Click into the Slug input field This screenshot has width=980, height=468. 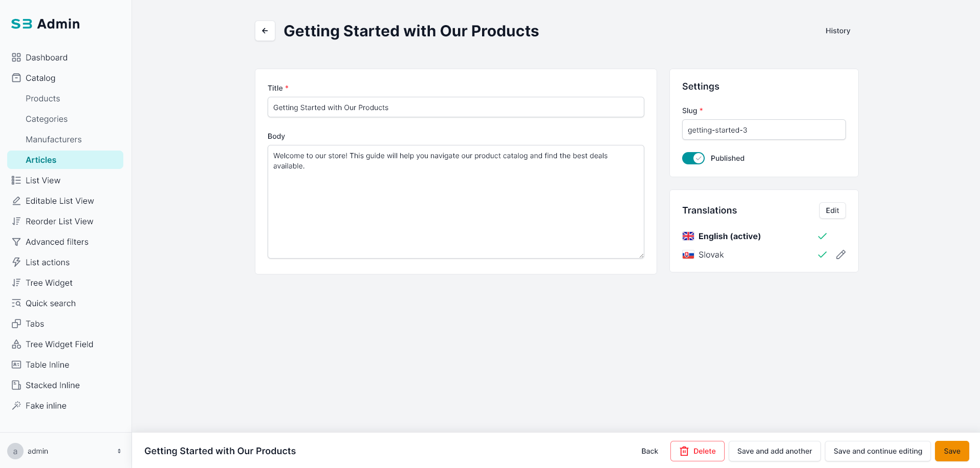764,130
